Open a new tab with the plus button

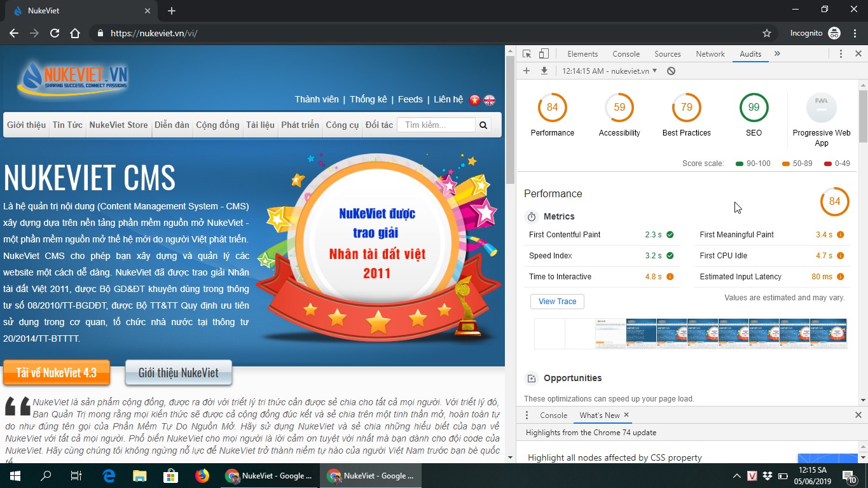tap(172, 11)
